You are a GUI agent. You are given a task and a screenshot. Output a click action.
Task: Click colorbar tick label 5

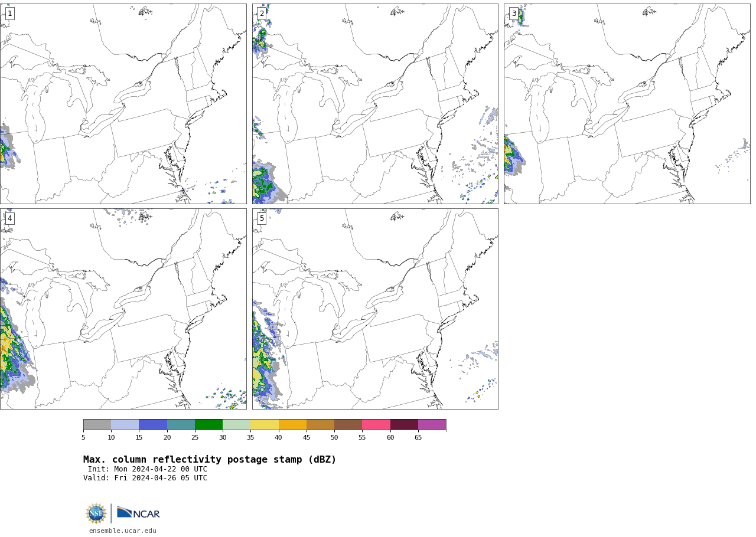coord(83,437)
